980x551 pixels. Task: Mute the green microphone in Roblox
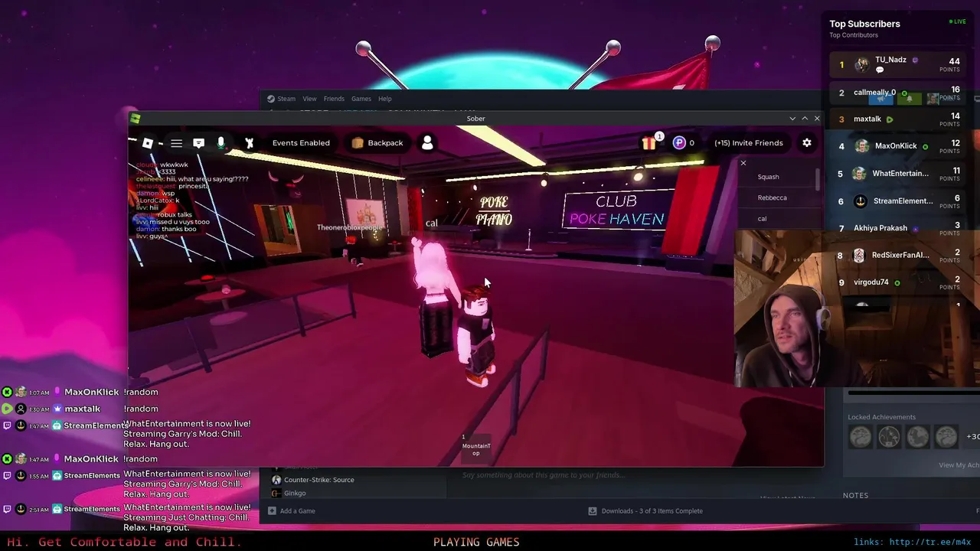220,143
